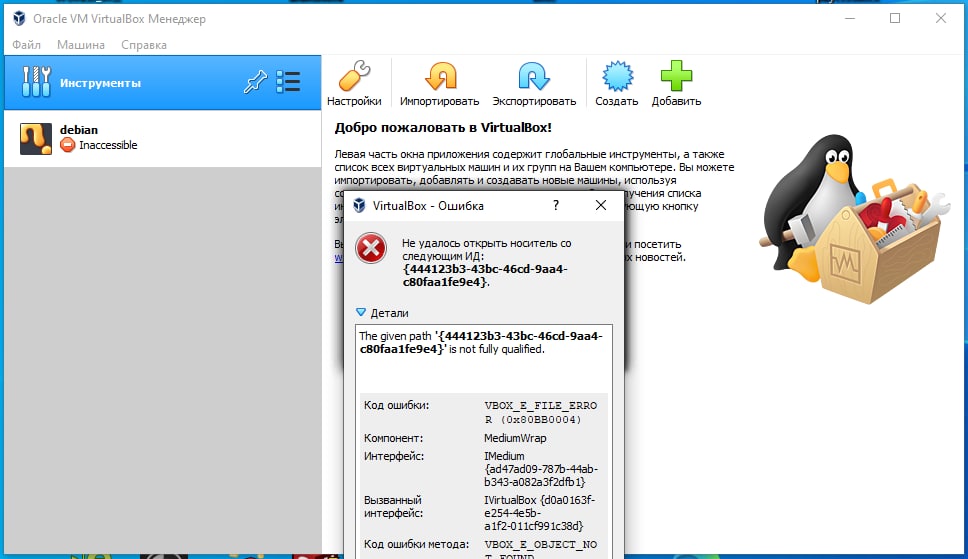Click the Настройки wrench toolbar button
This screenshot has width=968, height=559.
[354, 83]
